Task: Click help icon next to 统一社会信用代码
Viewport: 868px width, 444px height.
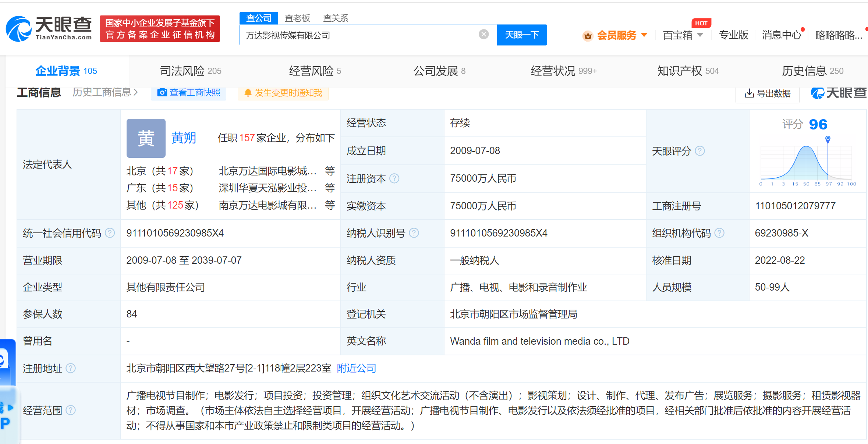Action: point(110,233)
